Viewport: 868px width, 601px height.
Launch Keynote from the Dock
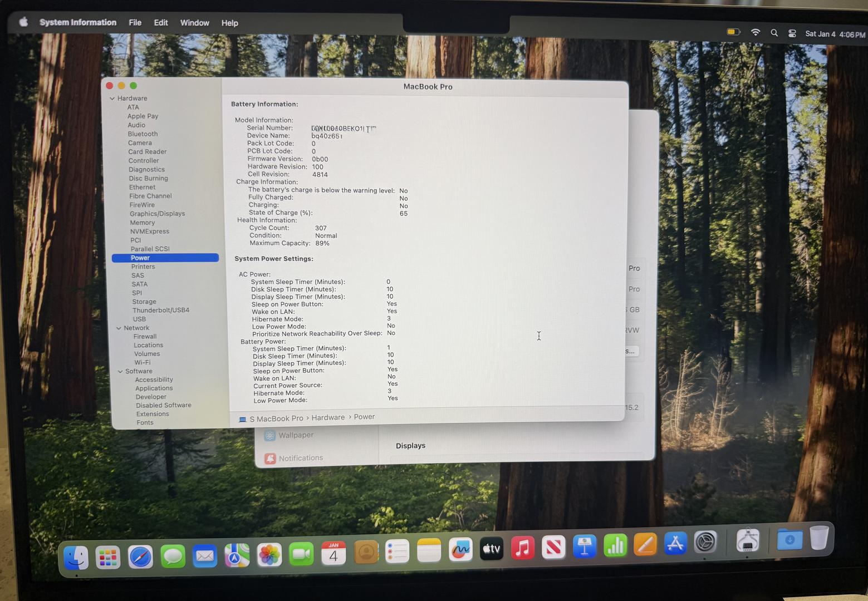click(x=584, y=546)
